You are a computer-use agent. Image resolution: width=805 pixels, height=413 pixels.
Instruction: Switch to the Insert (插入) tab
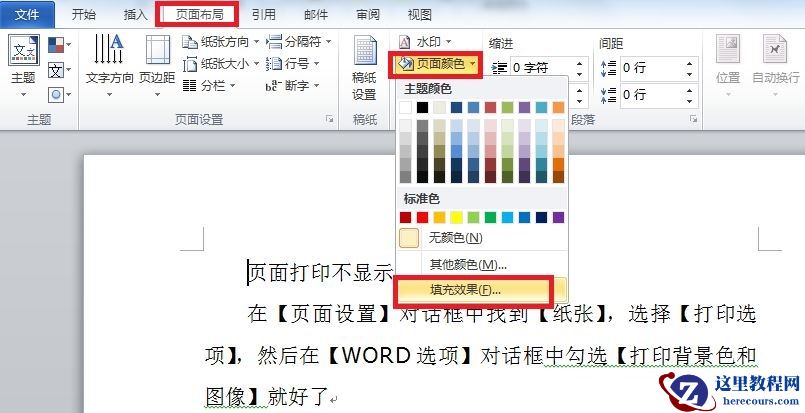tap(135, 15)
